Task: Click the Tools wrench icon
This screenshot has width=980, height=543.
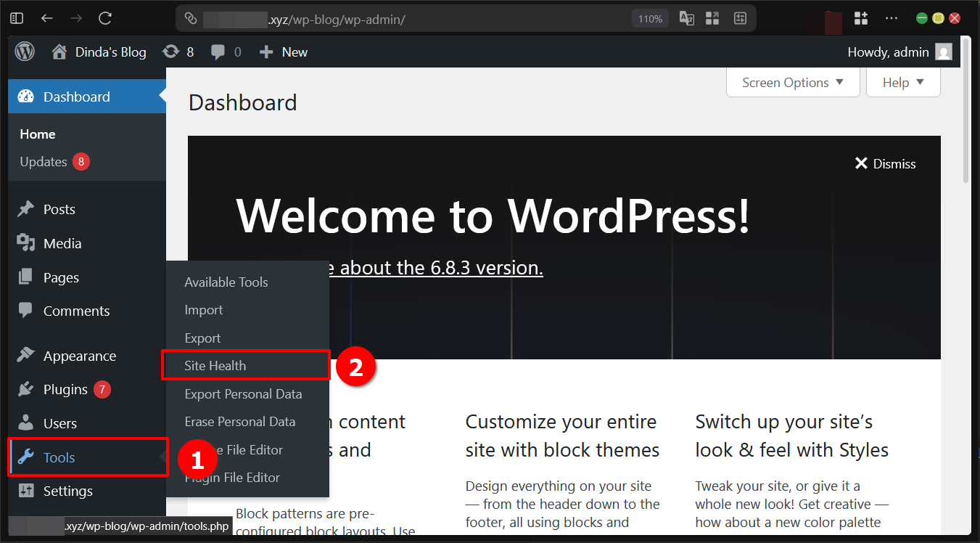Action: 28,457
